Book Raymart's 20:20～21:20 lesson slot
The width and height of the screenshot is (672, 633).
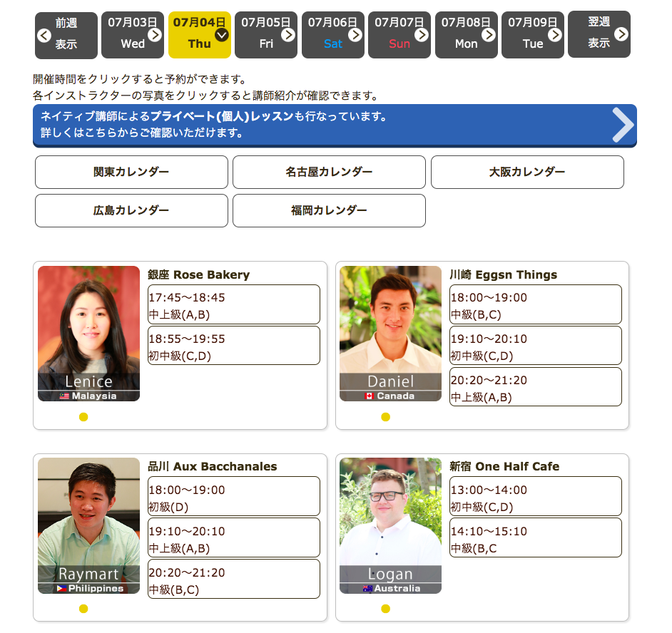point(233,580)
